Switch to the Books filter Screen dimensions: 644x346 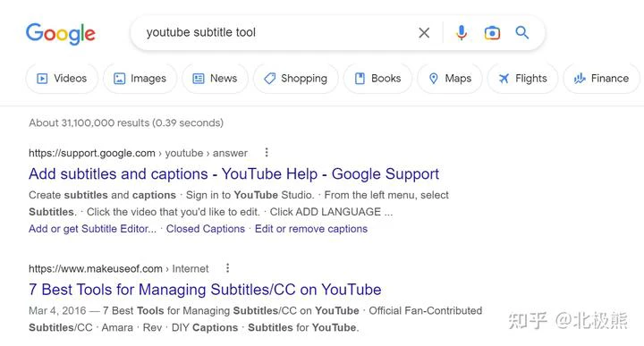377,79
